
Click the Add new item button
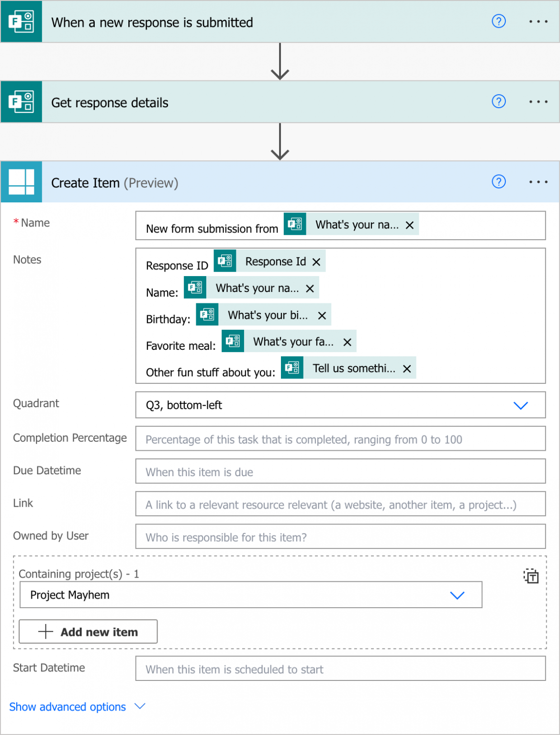tap(88, 631)
